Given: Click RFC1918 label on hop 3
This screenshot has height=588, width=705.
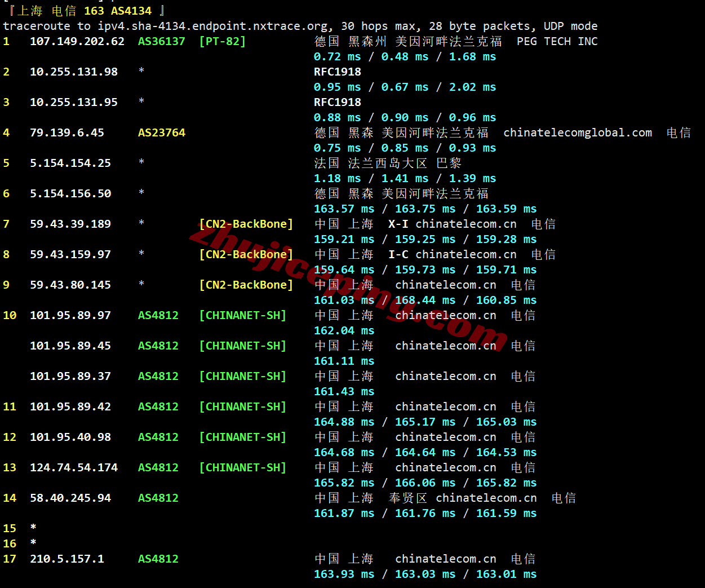Looking at the screenshot, I should [338, 102].
